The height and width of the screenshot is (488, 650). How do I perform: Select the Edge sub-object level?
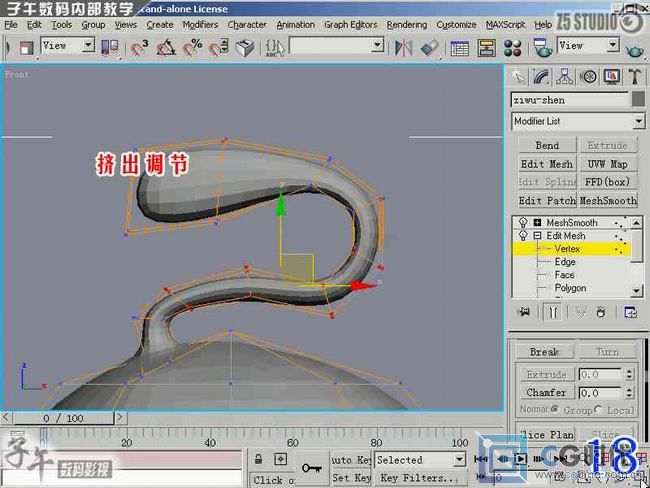pos(565,262)
